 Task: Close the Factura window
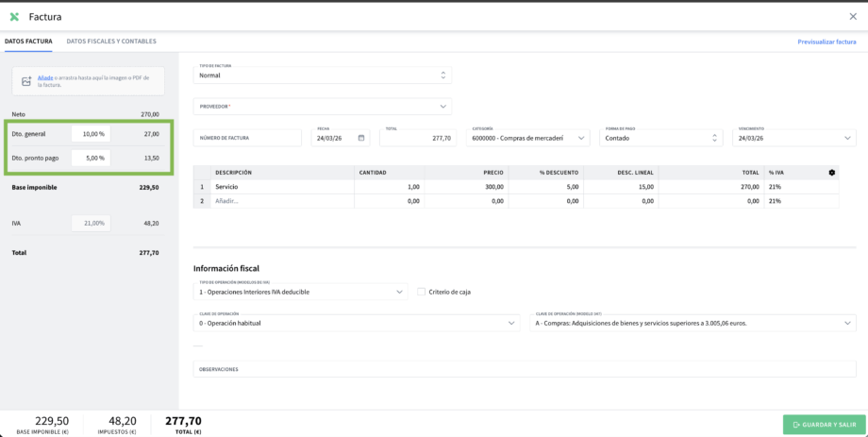click(x=853, y=16)
